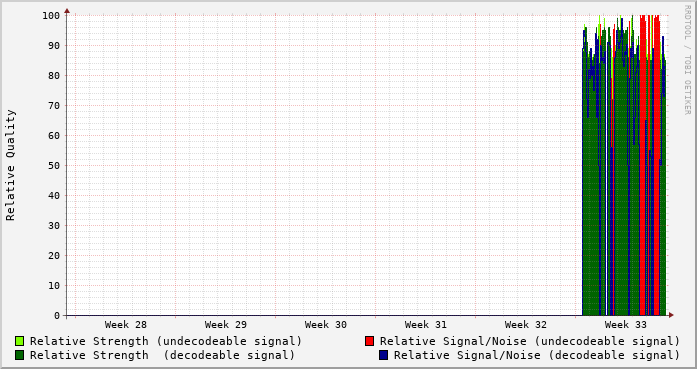The image size is (697, 369).
Task: Click the dark green decodeable strength swatch
Action: 19,355
